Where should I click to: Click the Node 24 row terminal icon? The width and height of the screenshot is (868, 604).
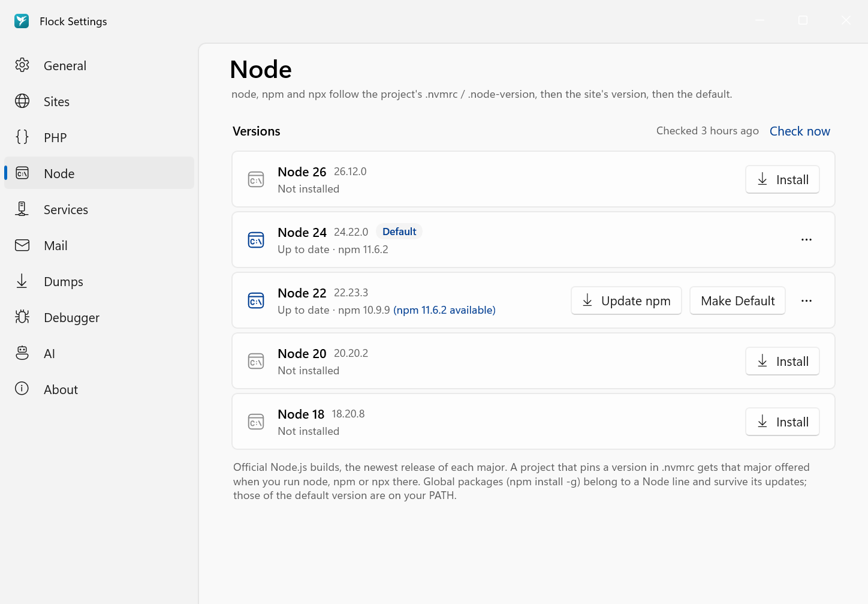click(x=256, y=241)
